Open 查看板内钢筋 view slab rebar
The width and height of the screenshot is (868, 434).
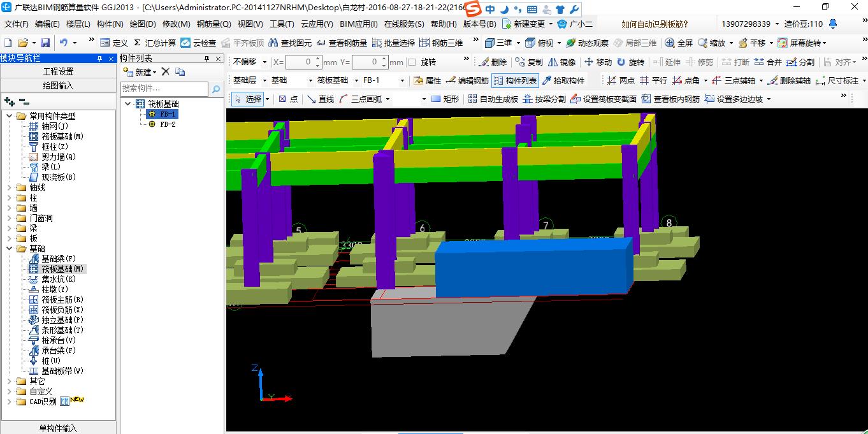[x=670, y=99]
